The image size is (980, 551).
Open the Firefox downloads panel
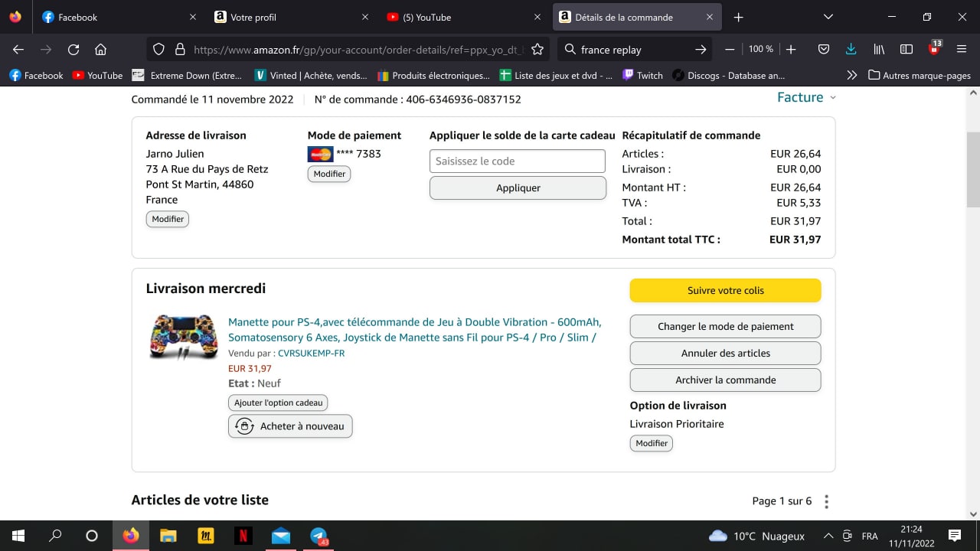pyautogui.click(x=851, y=50)
